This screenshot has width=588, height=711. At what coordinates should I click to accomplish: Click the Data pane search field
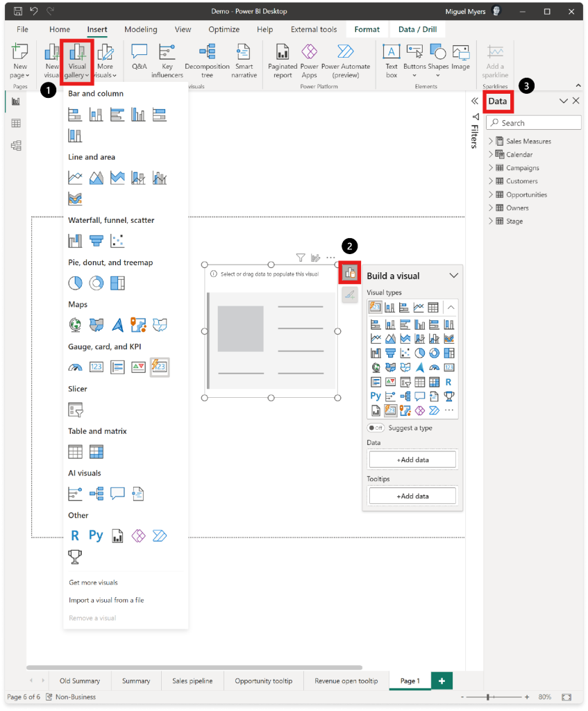pyautogui.click(x=534, y=123)
